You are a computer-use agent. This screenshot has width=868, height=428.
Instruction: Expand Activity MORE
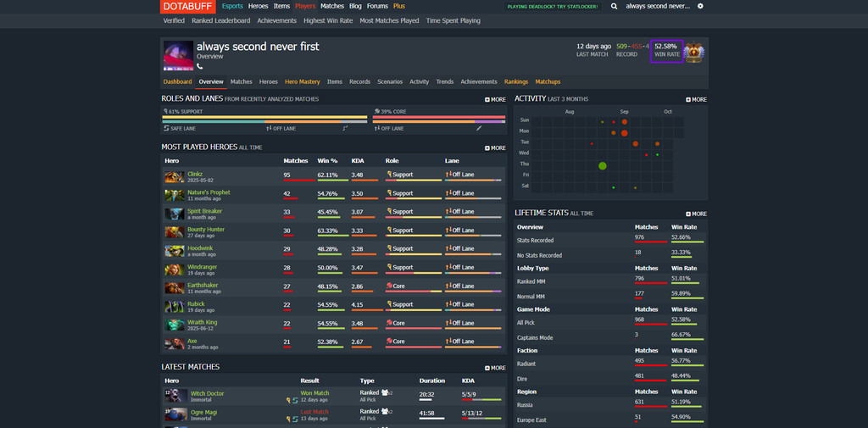pyautogui.click(x=697, y=100)
